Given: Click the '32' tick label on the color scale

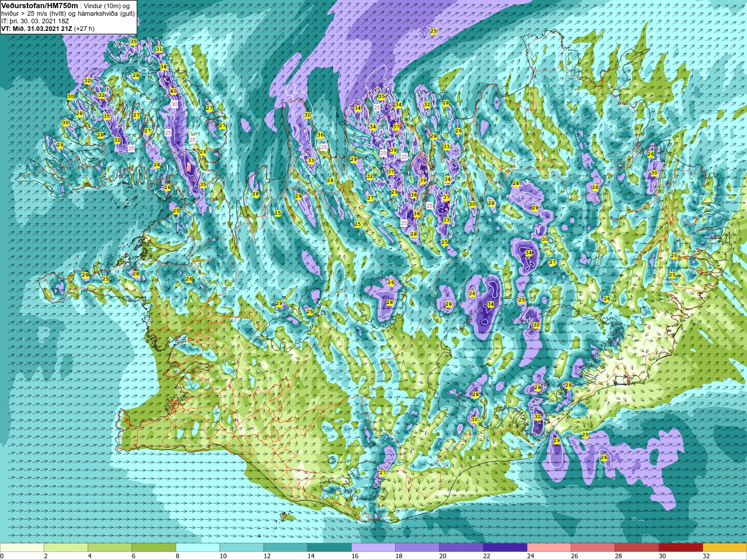Looking at the screenshot, I should click(x=706, y=556).
